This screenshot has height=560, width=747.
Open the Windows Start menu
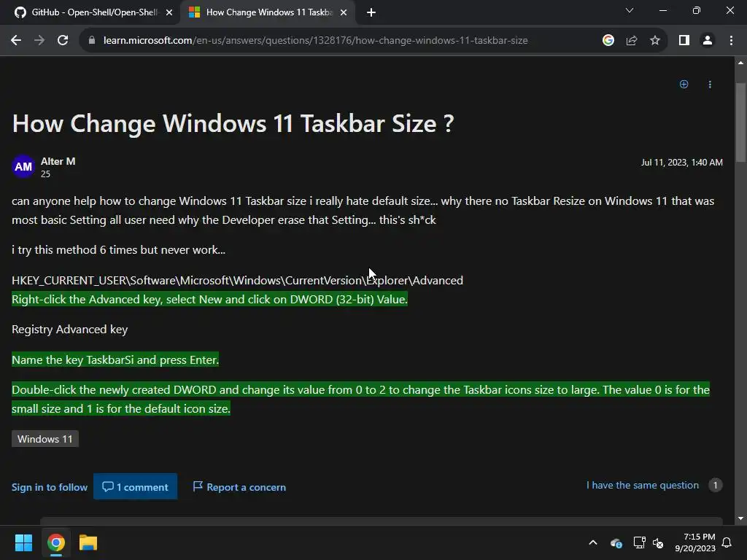click(x=23, y=542)
